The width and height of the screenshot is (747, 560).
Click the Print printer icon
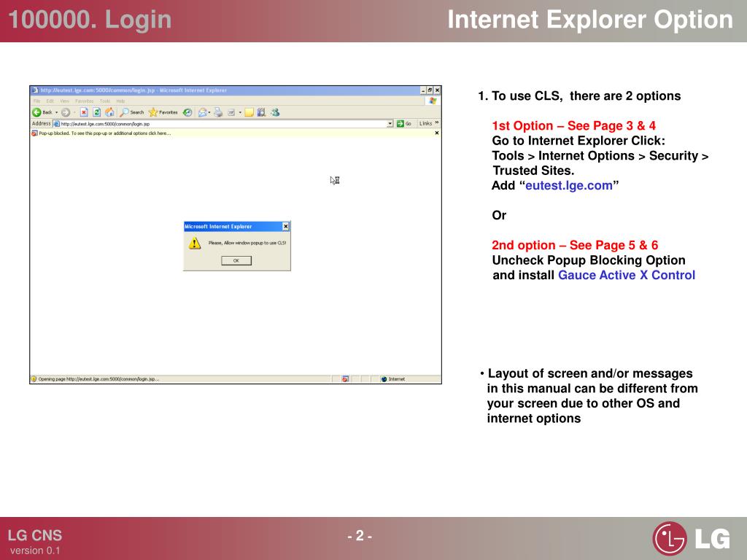tap(218, 112)
